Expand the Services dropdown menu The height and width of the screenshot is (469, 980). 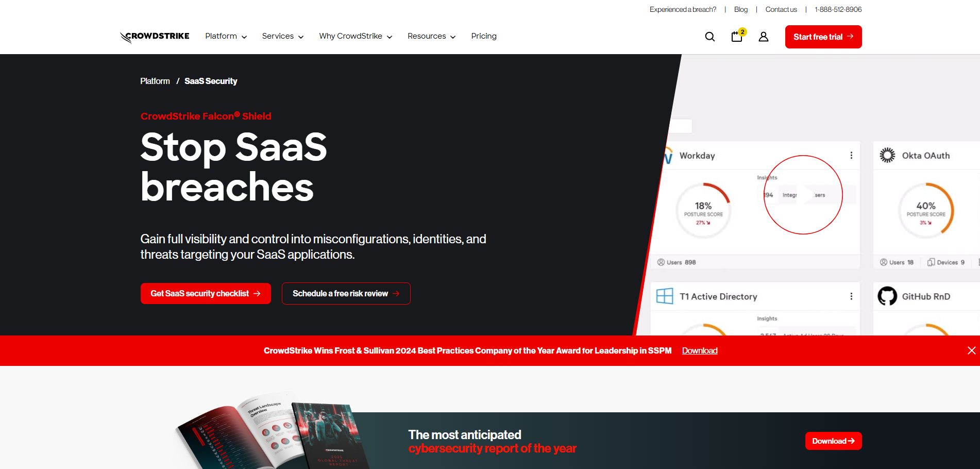[282, 36]
